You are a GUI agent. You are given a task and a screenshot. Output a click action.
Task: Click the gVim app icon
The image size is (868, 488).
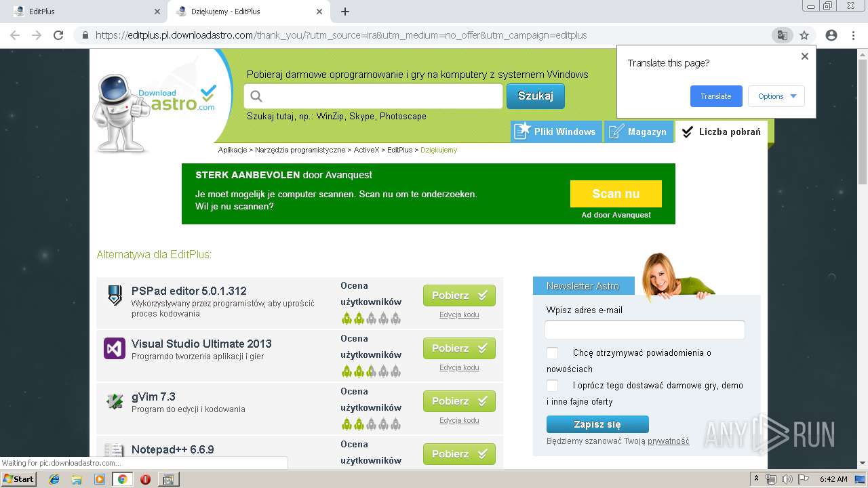[x=115, y=401]
